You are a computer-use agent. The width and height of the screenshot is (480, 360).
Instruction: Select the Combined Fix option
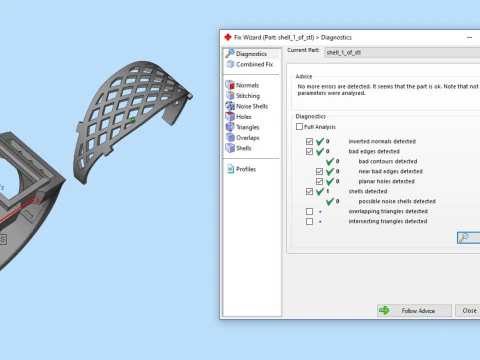250,64
